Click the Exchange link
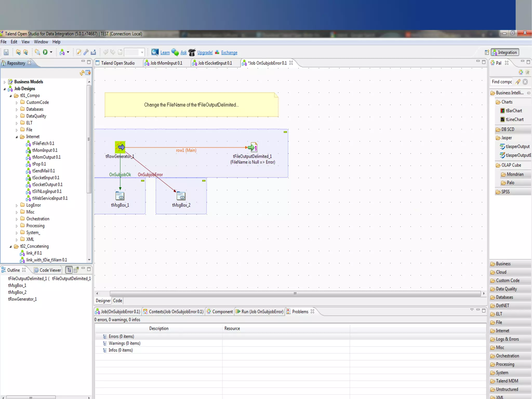The width and height of the screenshot is (532, 399). pyautogui.click(x=229, y=53)
